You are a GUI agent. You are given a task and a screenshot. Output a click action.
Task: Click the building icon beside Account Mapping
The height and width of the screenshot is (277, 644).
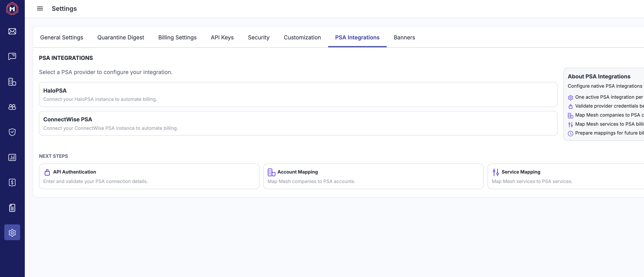pyautogui.click(x=271, y=172)
